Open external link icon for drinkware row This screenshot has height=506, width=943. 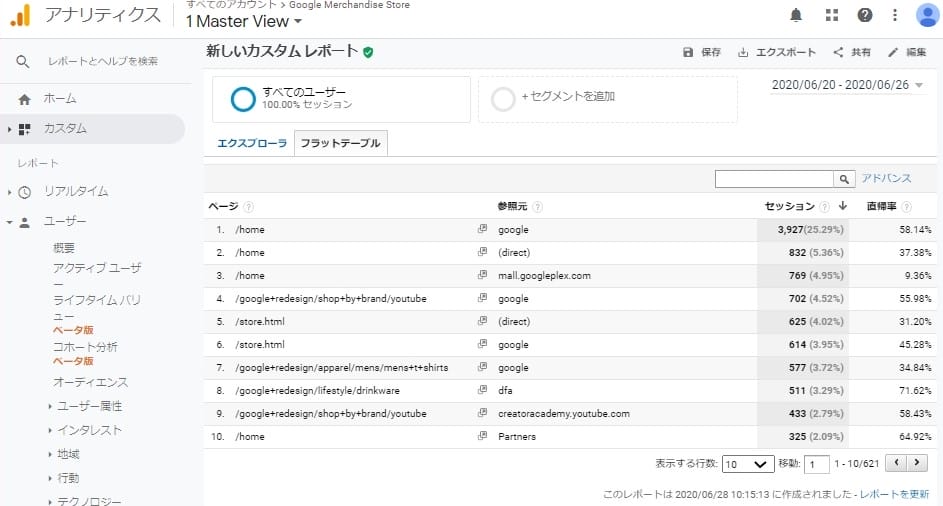pyautogui.click(x=482, y=390)
